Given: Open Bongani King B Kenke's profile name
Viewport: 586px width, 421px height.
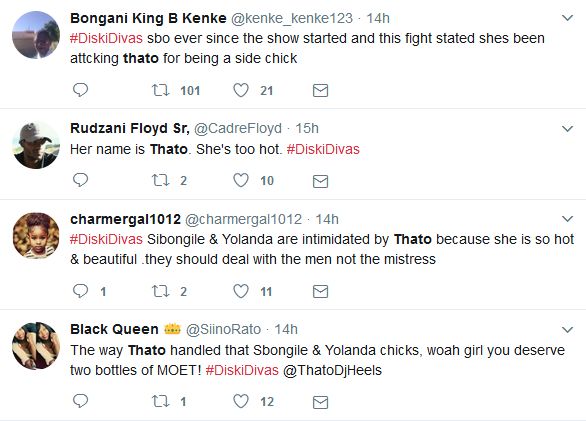Looking at the screenshot, I should [x=148, y=18].
